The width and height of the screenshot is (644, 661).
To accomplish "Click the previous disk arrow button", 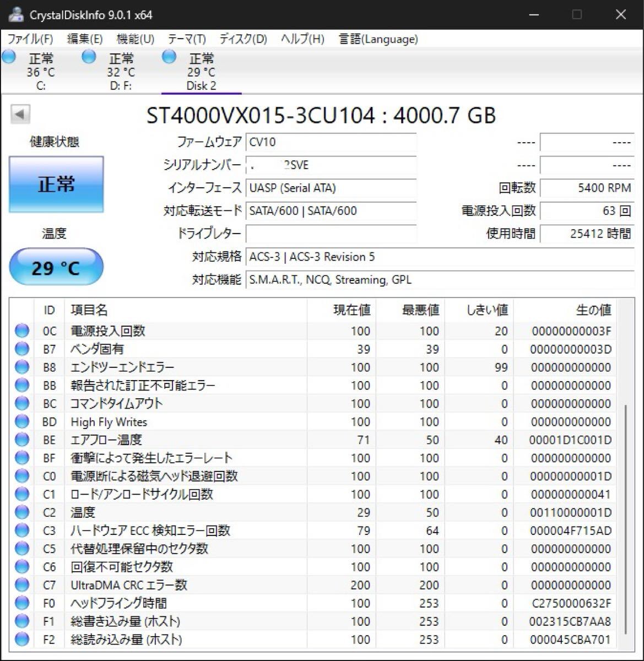I will coord(20,115).
